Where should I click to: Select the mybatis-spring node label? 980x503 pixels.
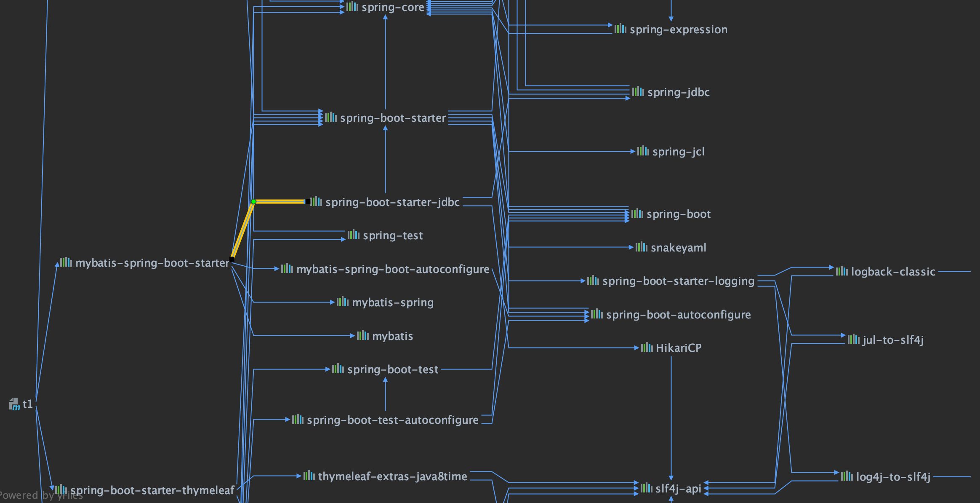coord(393,302)
